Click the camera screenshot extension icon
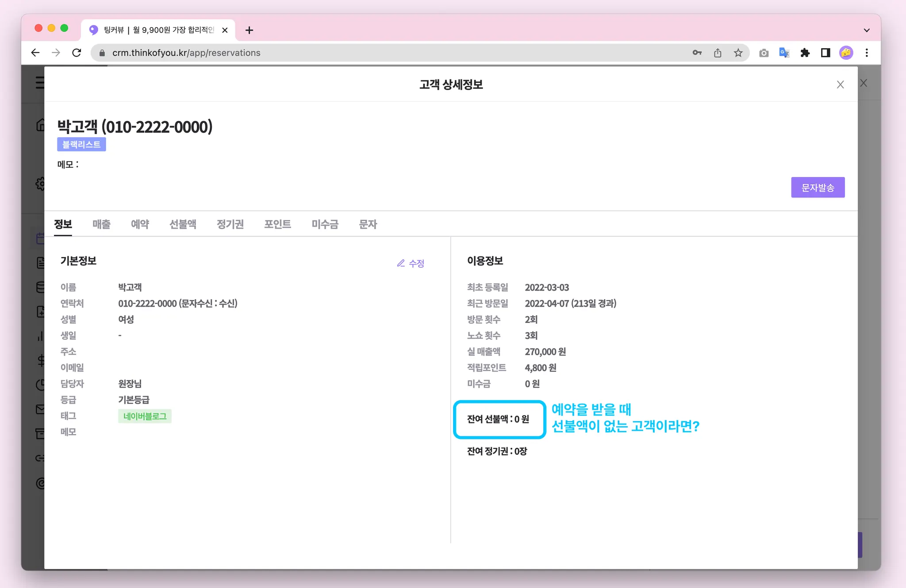This screenshot has width=906, height=588. pyautogui.click(x=764, y=53)
